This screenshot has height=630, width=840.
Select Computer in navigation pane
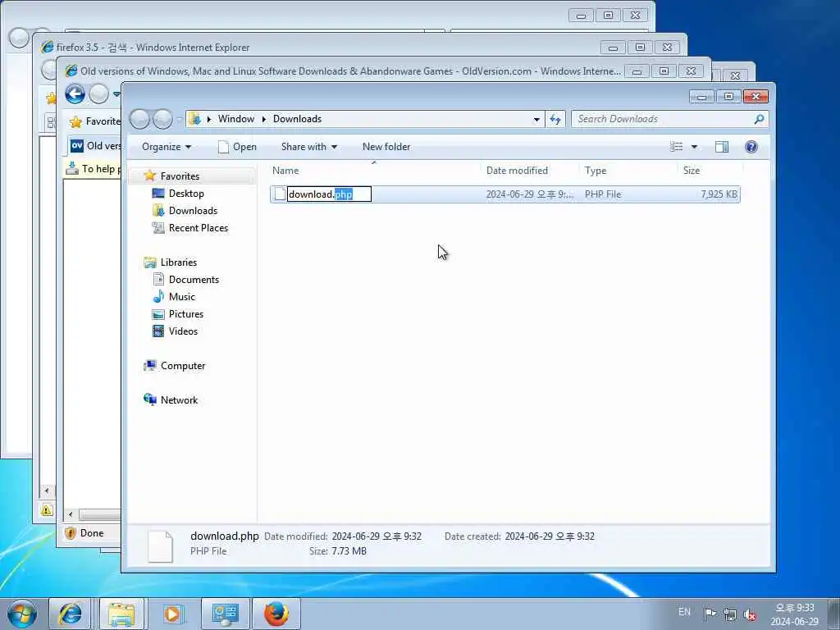[x=183, y=365]
